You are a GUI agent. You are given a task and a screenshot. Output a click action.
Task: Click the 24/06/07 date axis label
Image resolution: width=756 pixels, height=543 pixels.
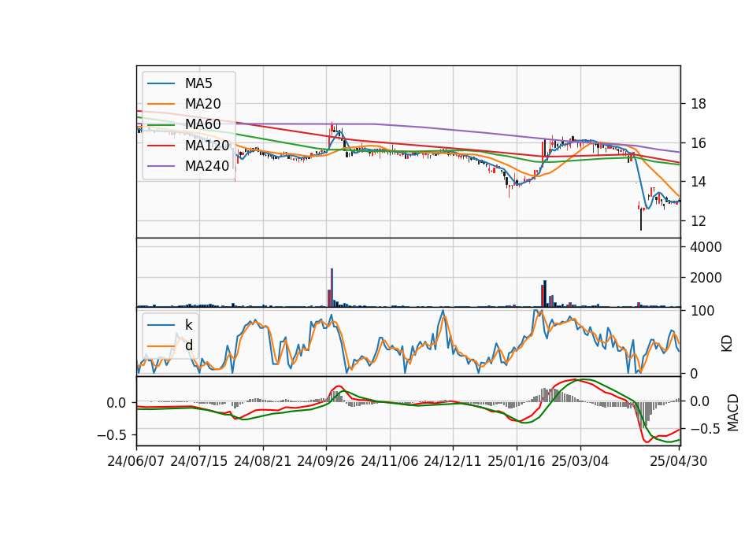(136, 461)
